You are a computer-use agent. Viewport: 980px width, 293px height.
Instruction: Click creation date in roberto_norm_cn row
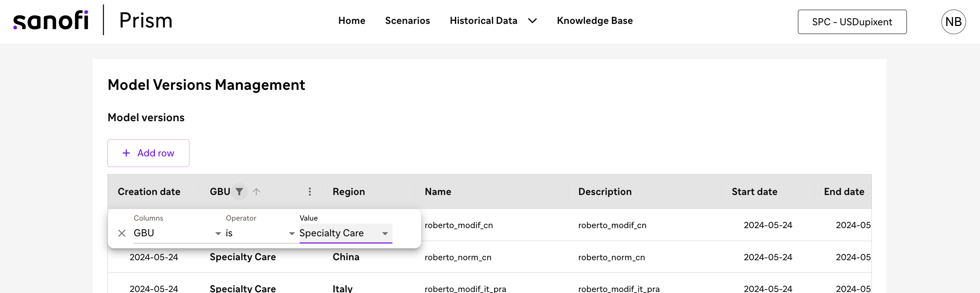(154, 257)
